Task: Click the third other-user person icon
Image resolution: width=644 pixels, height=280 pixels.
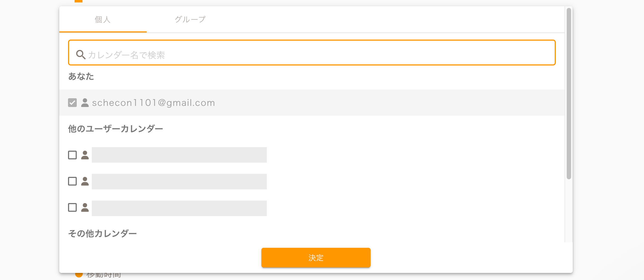Action: click(x=85, y=207)
